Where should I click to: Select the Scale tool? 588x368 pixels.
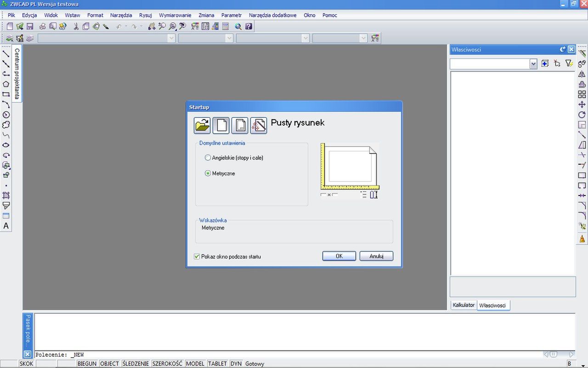[582, 125]
